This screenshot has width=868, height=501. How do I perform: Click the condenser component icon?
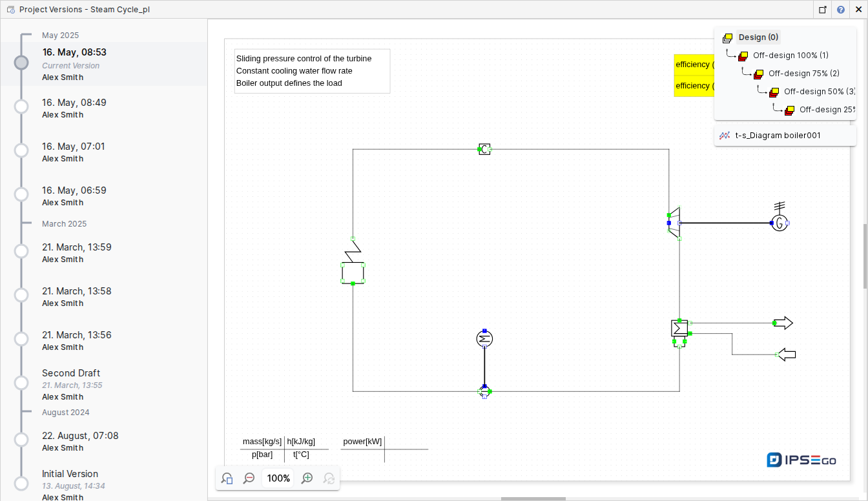(x=679, y=329)
